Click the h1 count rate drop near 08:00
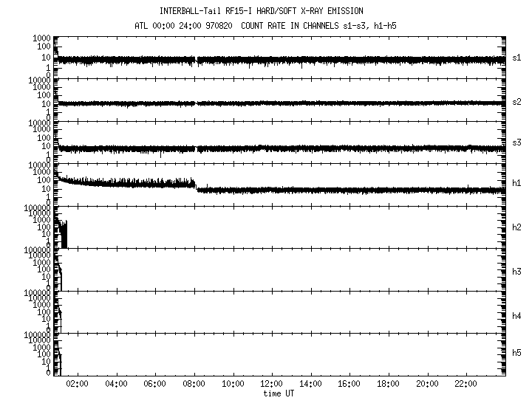This screenshot has height=406, width=532. coord(196,185)
